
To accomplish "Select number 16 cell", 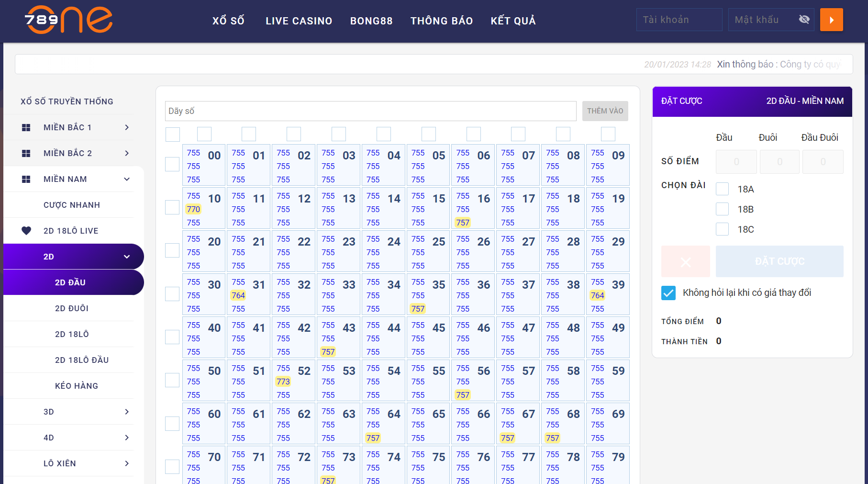I will click(x=473, y=208).
